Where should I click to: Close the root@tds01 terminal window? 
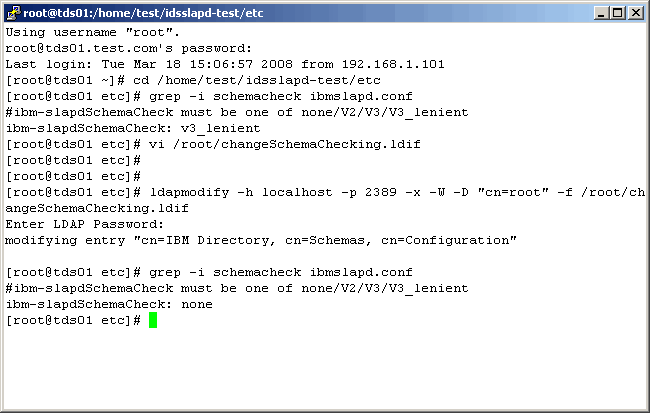pyautogui.click(x=634, y=12)
